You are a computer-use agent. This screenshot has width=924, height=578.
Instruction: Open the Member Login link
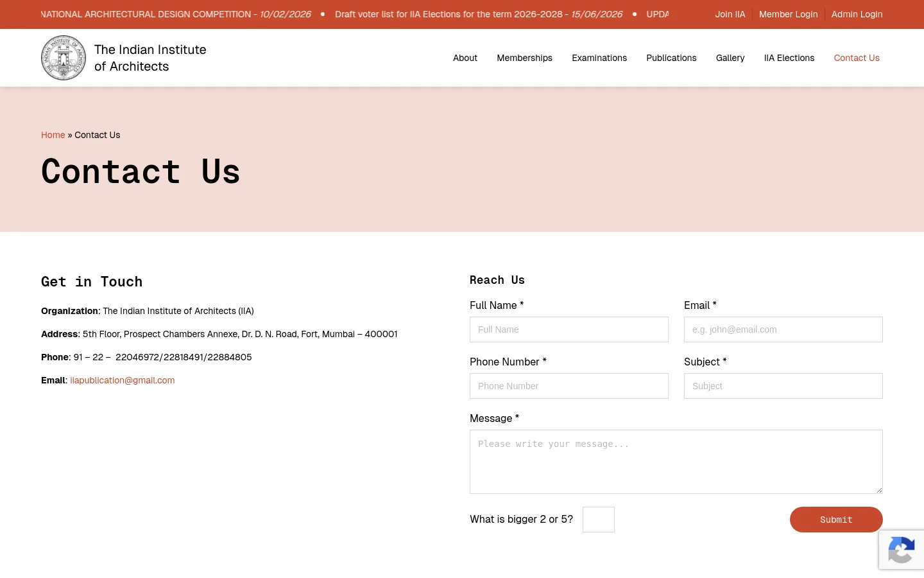(788, 14)
